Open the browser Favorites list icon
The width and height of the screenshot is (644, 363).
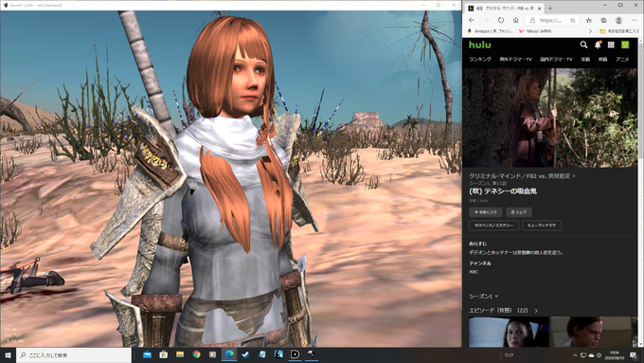pos(588,20)
